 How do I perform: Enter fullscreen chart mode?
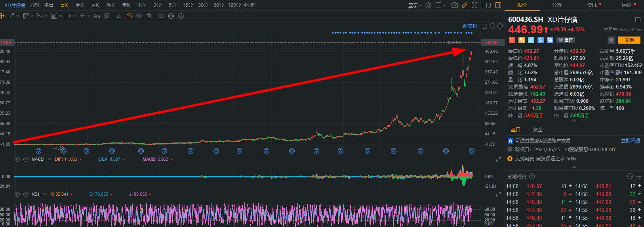coord(474,5)
